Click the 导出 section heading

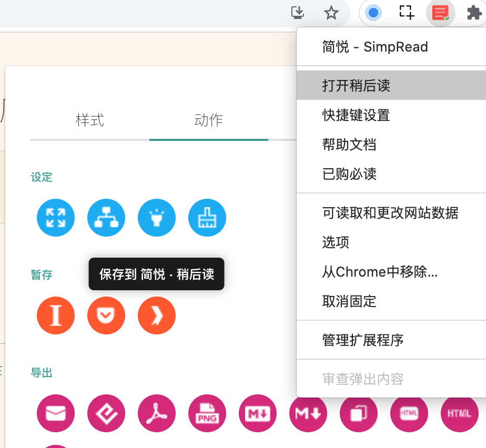pyautogui.click(x=42, y=373)
